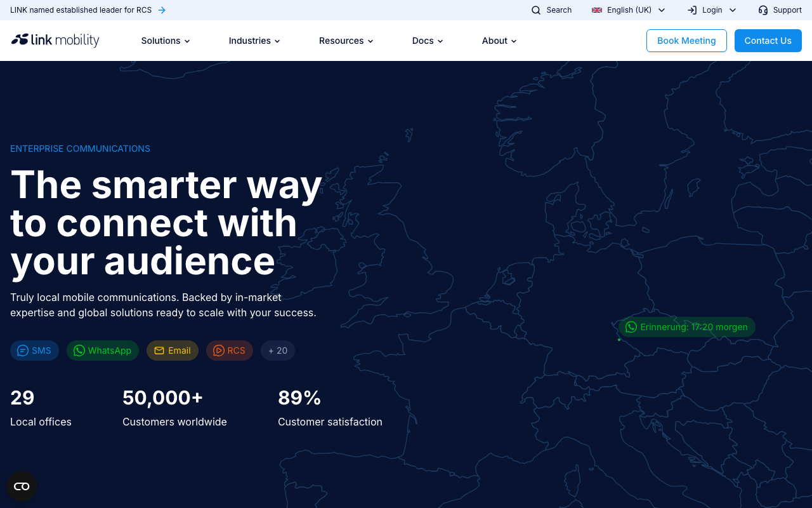Click the WhatsApp channel icon
This screenshot has width=812, height=508.
coord(79,351)
